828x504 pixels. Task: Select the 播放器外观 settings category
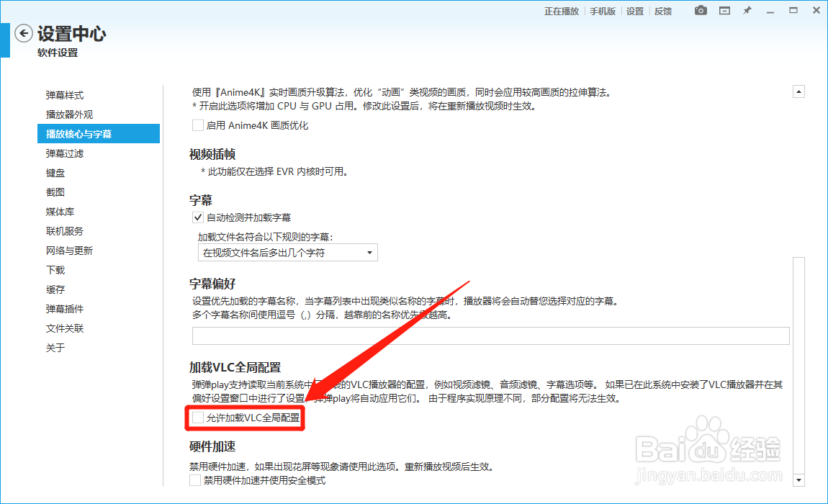98,114
